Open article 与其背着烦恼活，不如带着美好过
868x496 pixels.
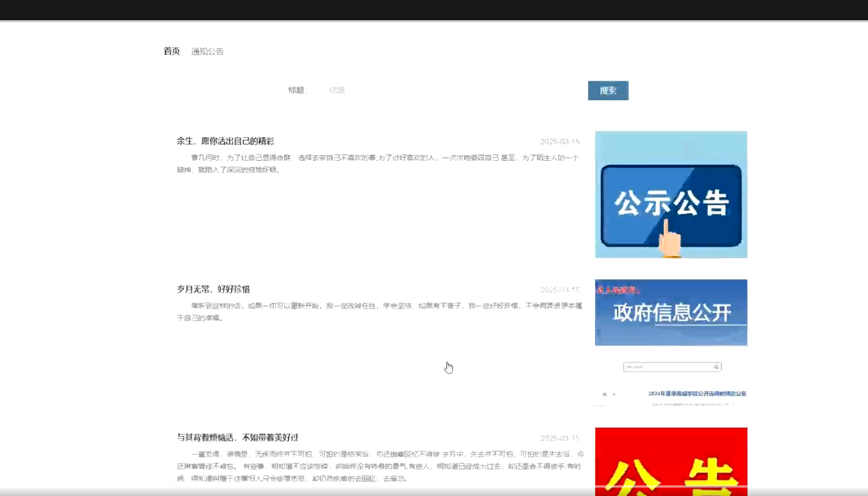237,438
